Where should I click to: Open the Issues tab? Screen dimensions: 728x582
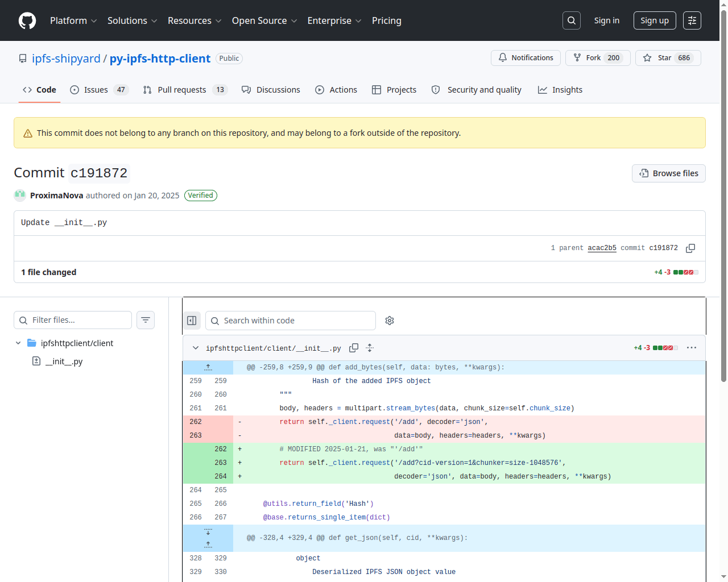pyautogui.click(x=100, y=90)
